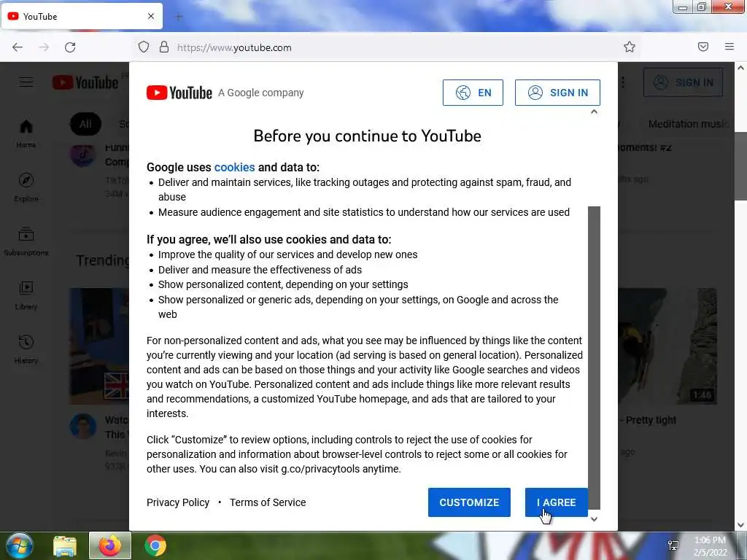Viewport: 747px width, 560px height.
Task: Go back with the browser back arrow
Action: 18,47
